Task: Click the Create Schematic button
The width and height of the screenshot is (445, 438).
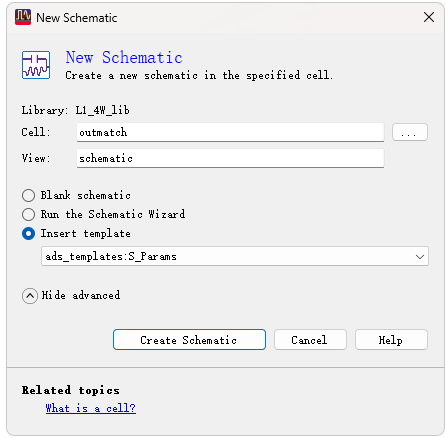Action: [189, 340]
